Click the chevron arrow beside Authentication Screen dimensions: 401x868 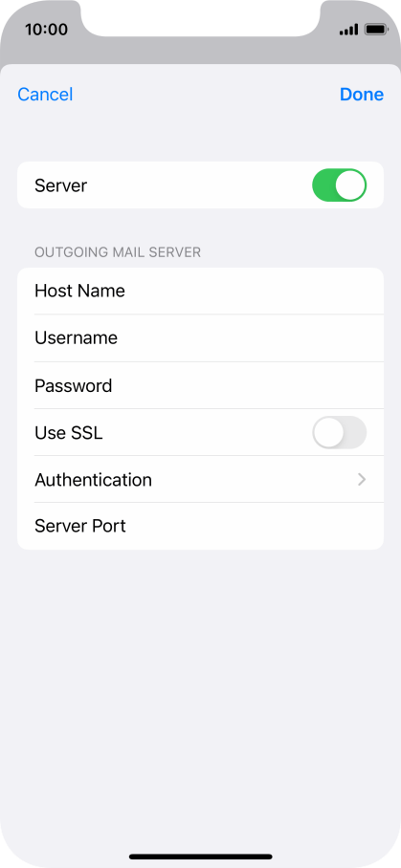362,479
